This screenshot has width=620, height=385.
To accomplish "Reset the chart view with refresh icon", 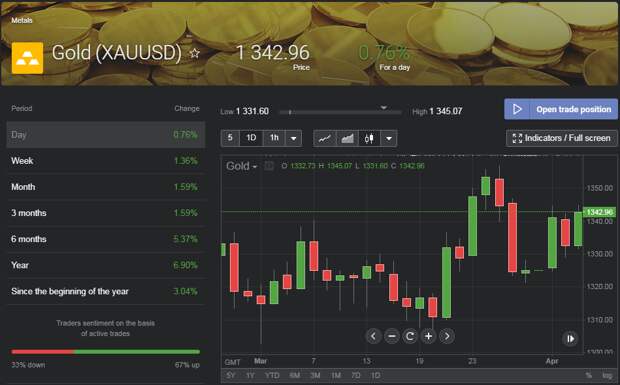I will click(410, 336).
